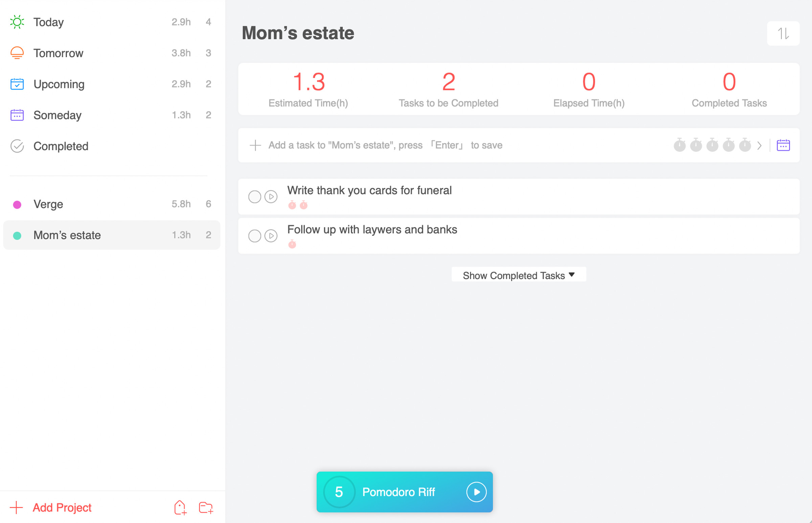Toggle checkbox for Follow up with lawyers

(255, 235)
